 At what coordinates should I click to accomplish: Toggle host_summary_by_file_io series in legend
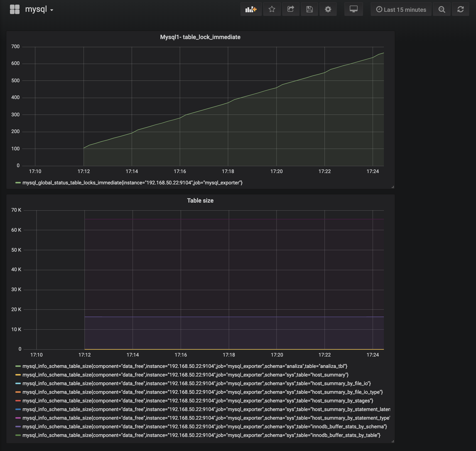197,384
